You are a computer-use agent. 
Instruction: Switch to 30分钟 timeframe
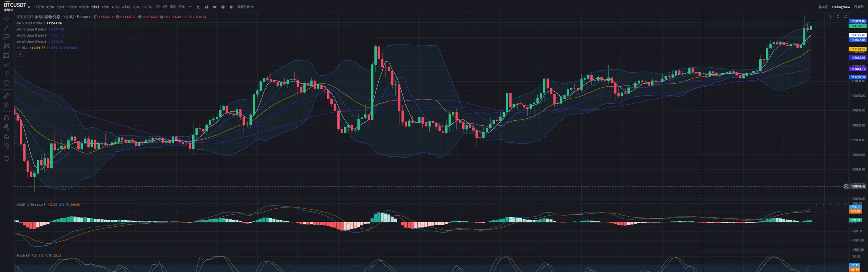click(84, 7)
